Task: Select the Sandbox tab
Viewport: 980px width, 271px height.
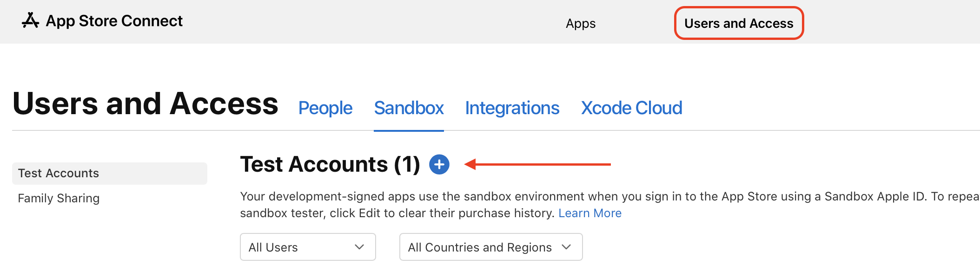Action: pos(409,108)
